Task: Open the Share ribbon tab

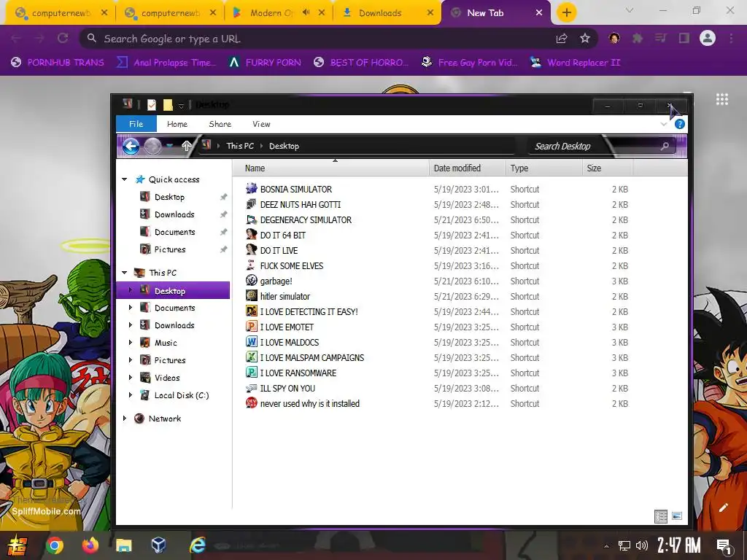Action: tap(220, 124)
